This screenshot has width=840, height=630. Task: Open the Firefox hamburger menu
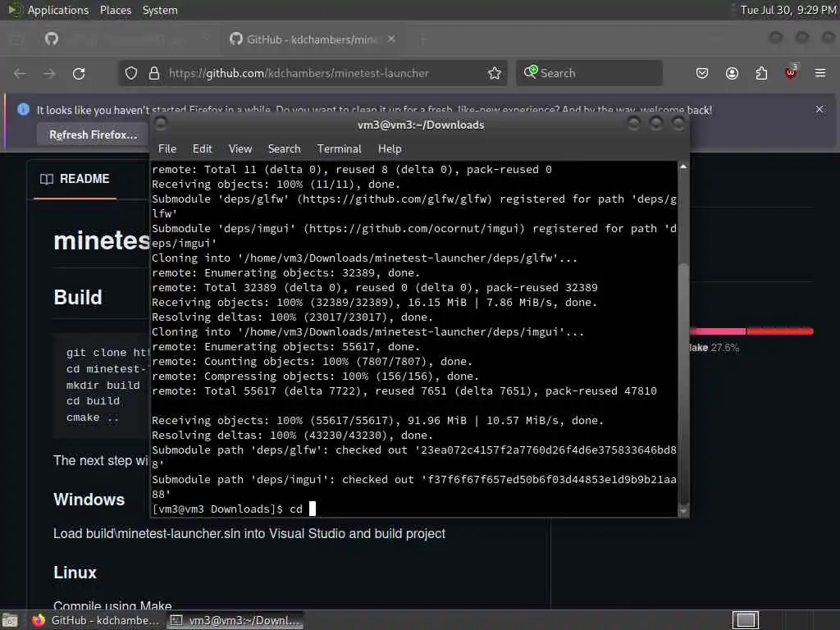[820, 73]
